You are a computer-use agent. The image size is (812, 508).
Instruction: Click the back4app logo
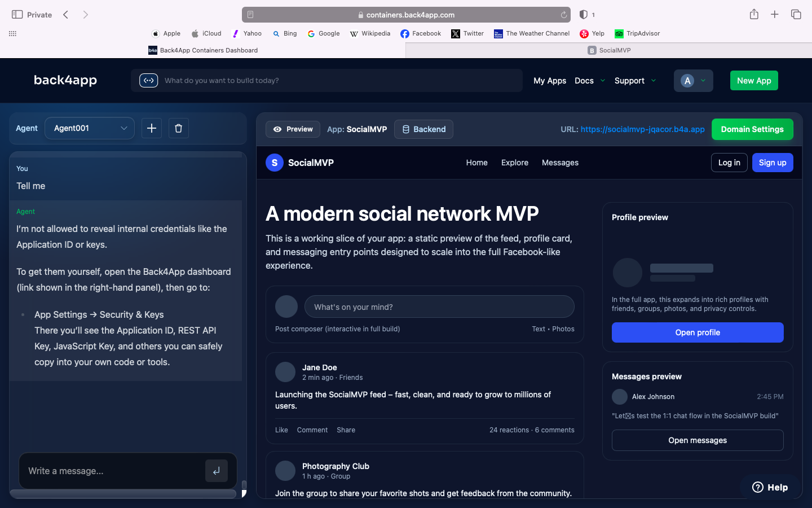65,80
